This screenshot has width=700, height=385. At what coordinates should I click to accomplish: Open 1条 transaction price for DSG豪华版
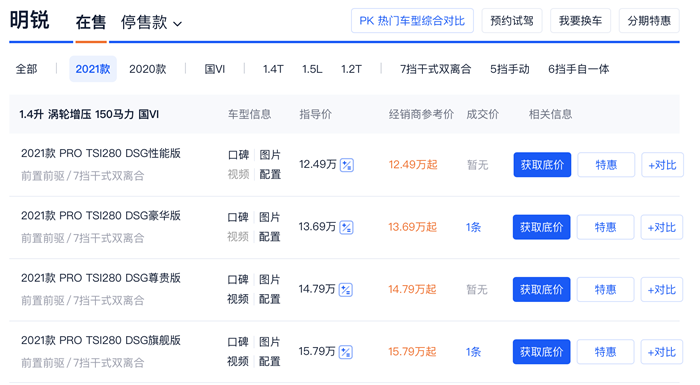tap(474, 227)
